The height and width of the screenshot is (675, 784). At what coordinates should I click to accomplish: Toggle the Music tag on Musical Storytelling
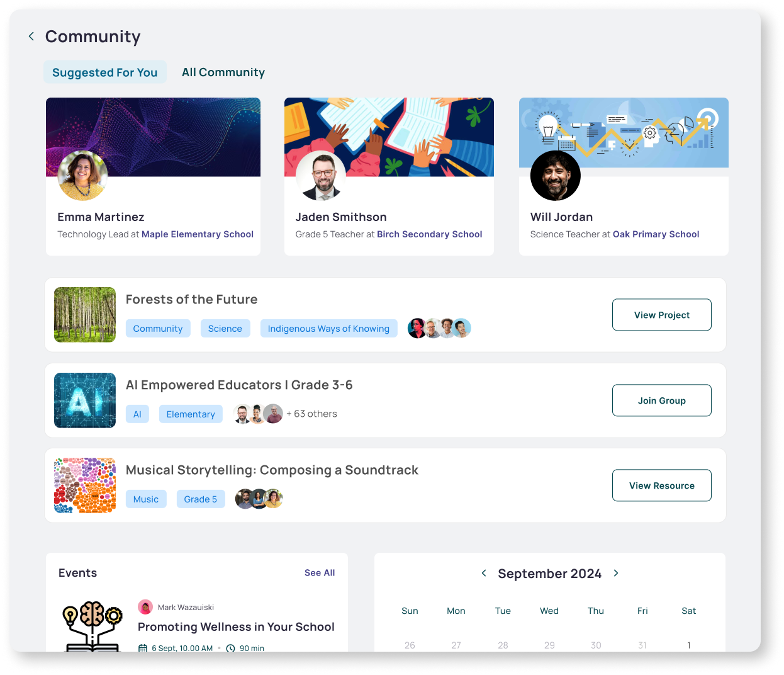[146, 499]
